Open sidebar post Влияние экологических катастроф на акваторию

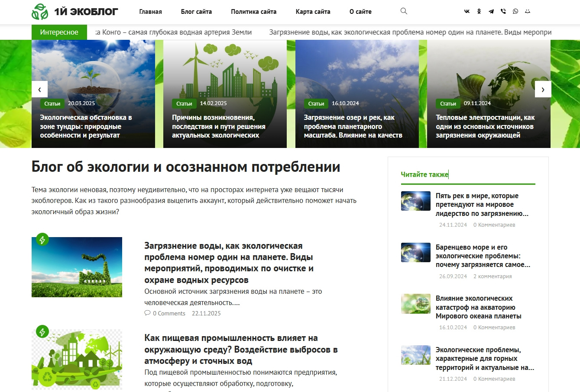pyautogui.click(x=479, y=307)
